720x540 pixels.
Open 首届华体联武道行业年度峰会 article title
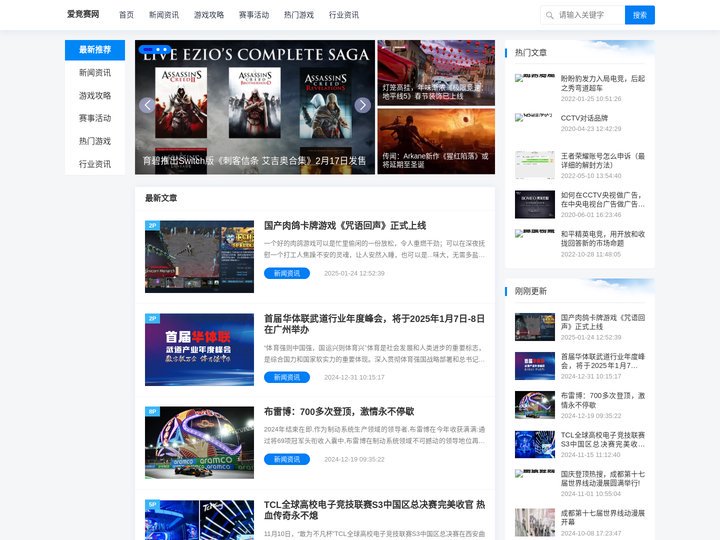(x=374, y=324)
